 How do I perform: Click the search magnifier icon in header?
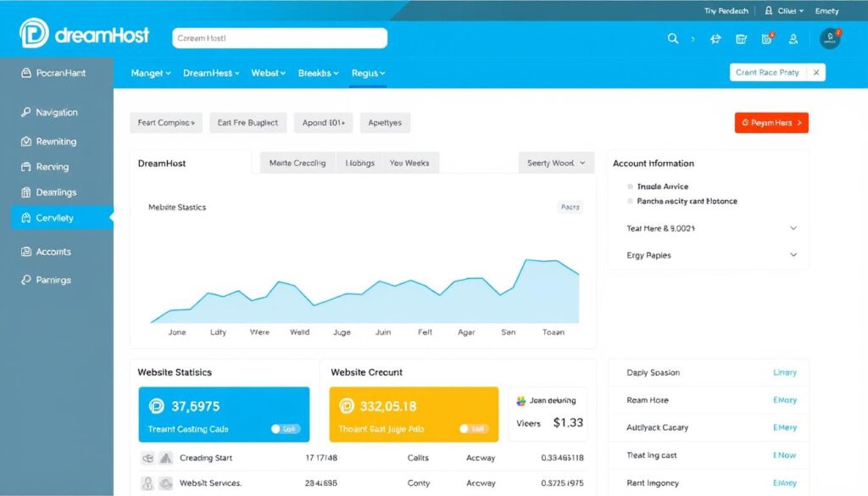tap(672, 39)
